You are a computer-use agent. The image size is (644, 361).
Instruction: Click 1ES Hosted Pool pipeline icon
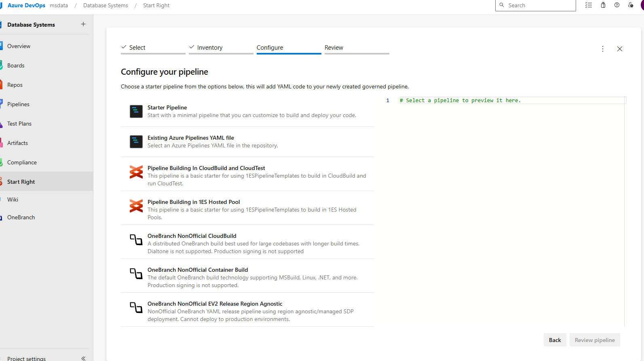point(136,206)
